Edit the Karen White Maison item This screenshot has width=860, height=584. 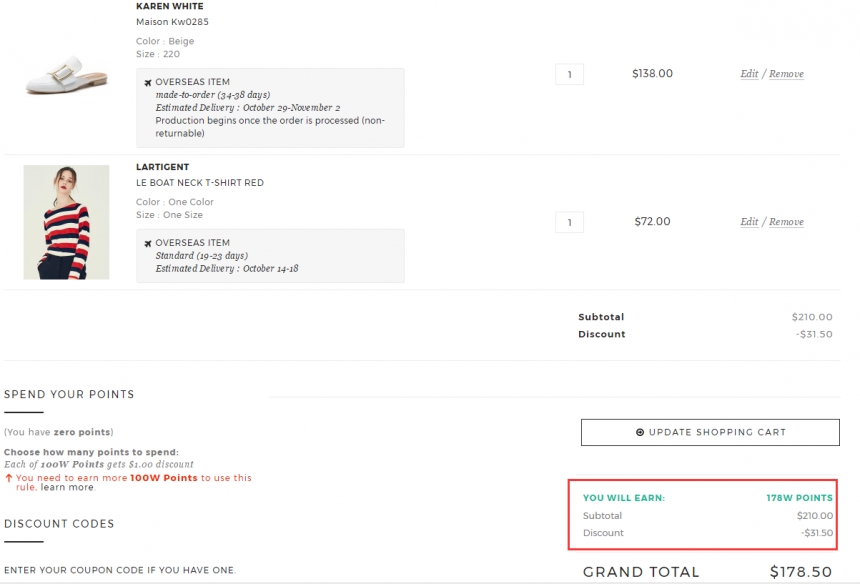coord(749,73)
